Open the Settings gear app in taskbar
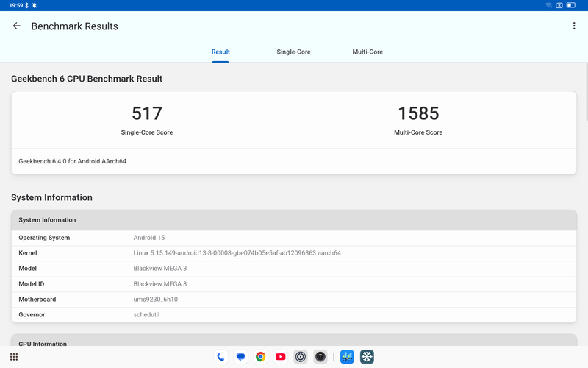588x368 pixels. point(301,357)
